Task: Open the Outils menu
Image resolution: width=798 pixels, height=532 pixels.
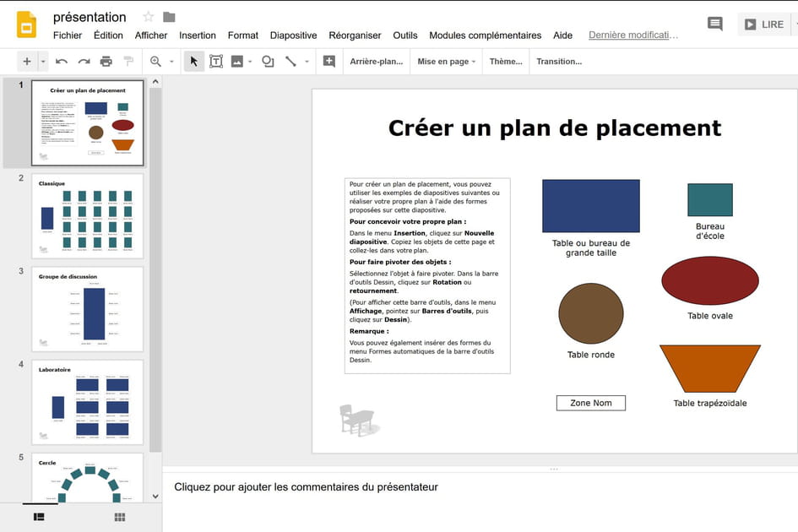Action: click(x=405, y=35)
